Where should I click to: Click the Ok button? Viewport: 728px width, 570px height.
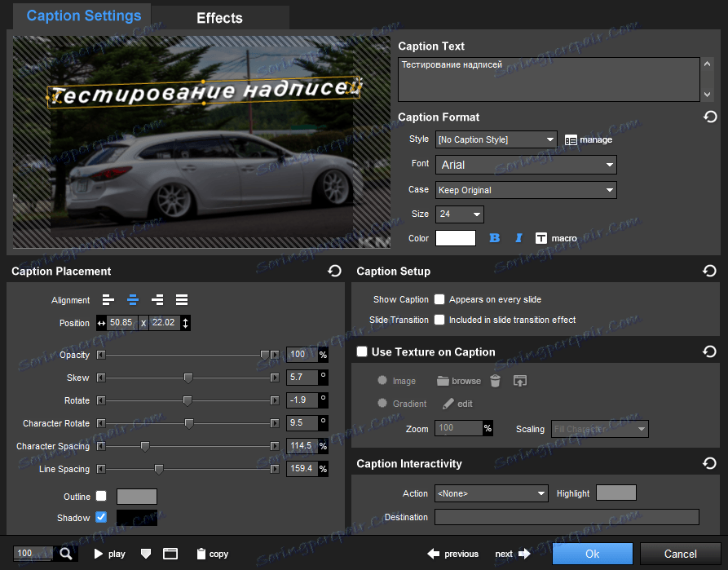(592, 554)
